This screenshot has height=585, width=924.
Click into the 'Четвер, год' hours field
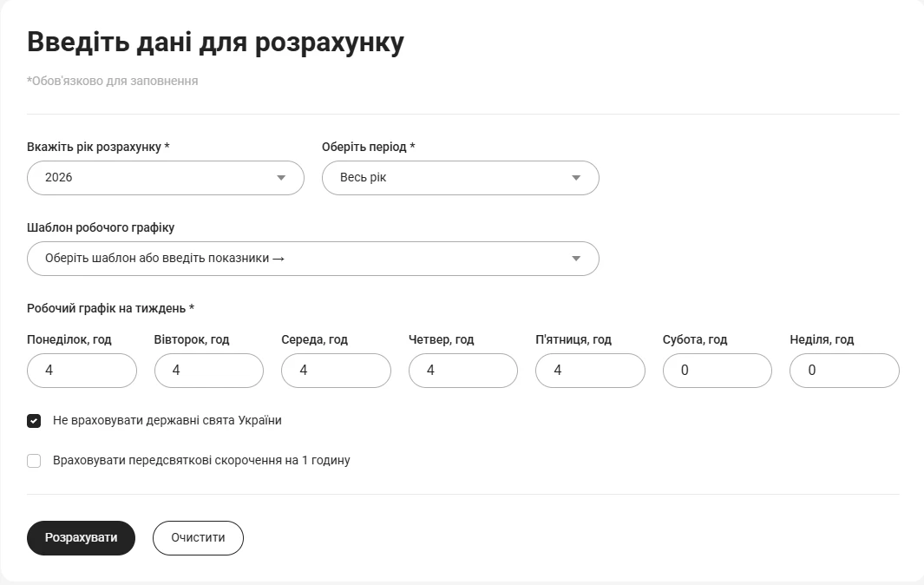coord(462,371)
